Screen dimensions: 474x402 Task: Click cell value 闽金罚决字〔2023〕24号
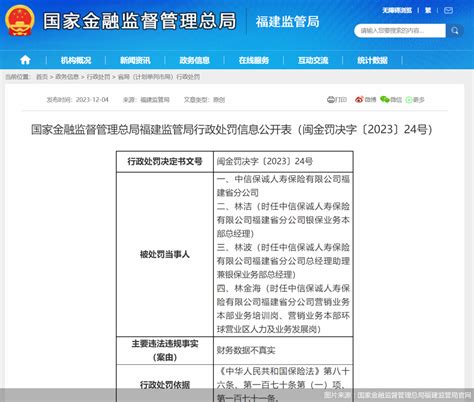pyautogui.click(x=265, y=162)
